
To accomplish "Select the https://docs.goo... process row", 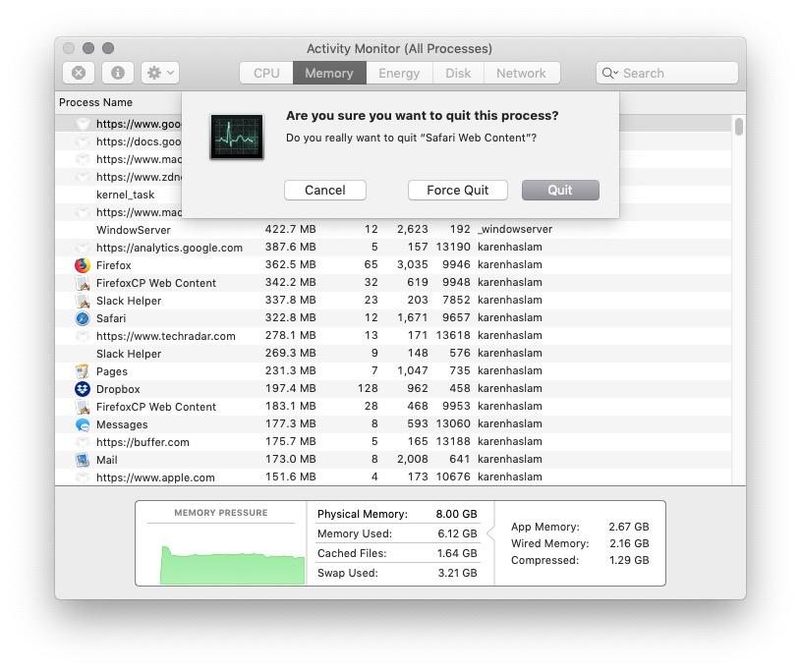I will click(x=119, y=141).
